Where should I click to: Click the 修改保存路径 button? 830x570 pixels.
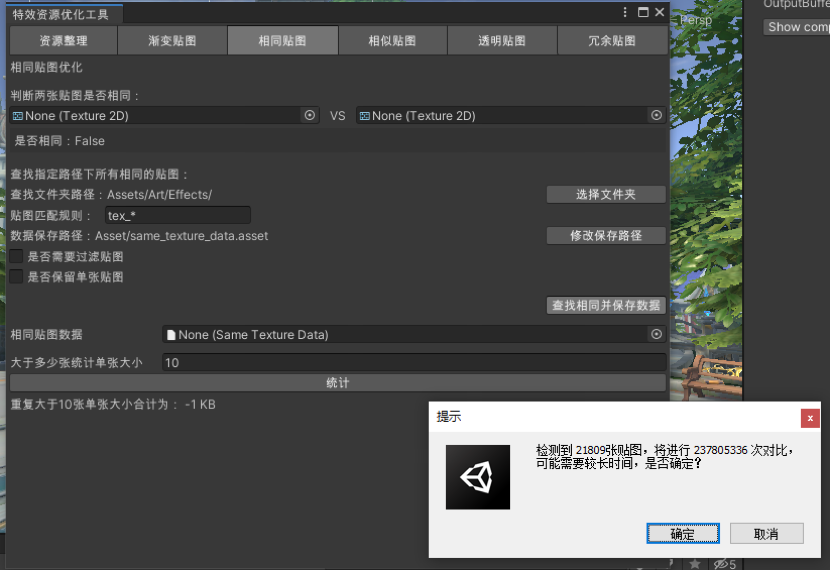tap(606, 236)
